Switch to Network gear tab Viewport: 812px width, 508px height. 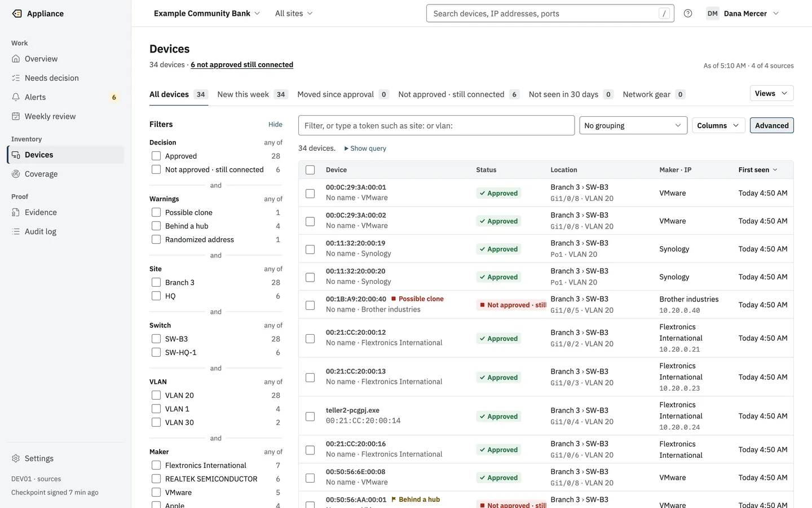tap(654, 94)
